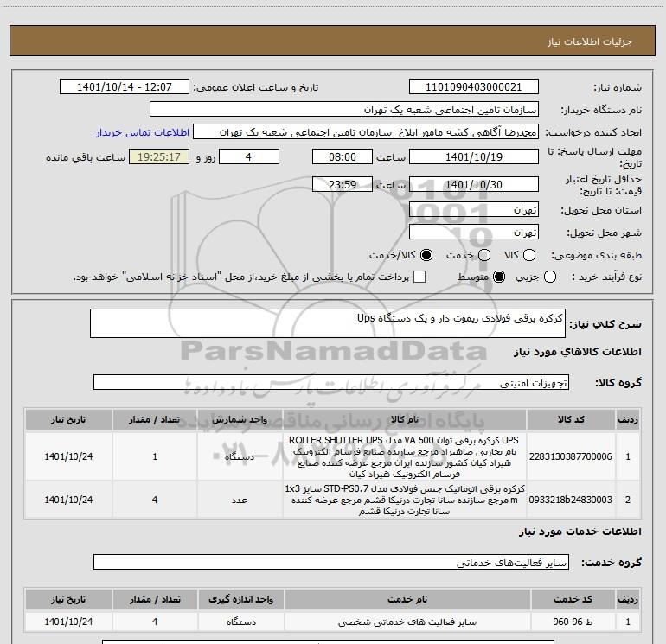Click the remaining days field showing 4
666x644 pixels.
tap(249, 156)
